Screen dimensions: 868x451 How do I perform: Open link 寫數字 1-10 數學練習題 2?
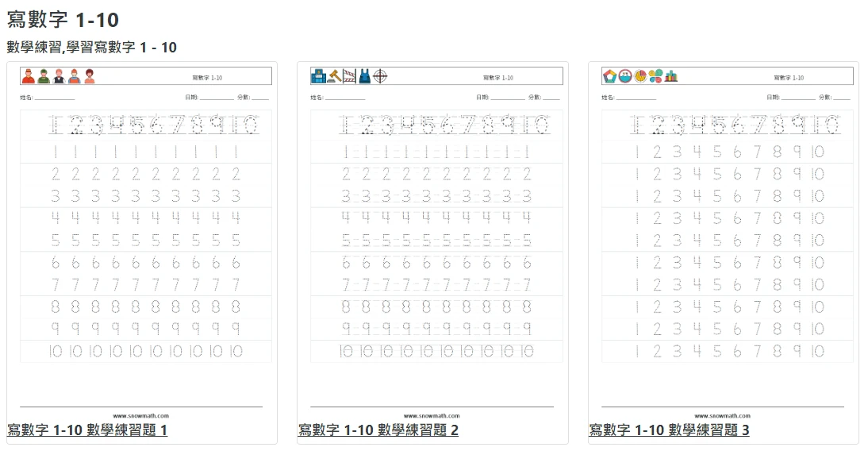click(x=378, y=430)
